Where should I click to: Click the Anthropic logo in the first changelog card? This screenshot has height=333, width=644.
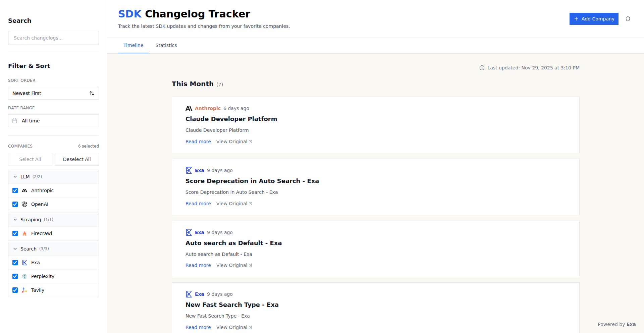point(189,108)
